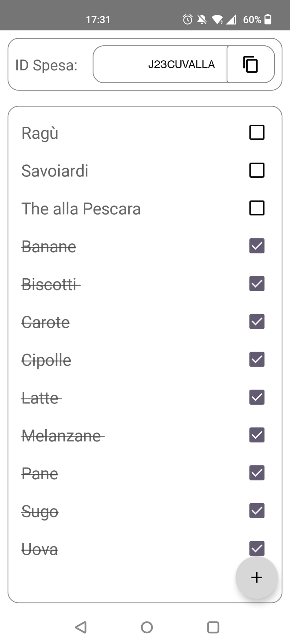Tap the alarm icon in status bar
The height and width of the screenshot is (644, 290).
pos(188,19)
